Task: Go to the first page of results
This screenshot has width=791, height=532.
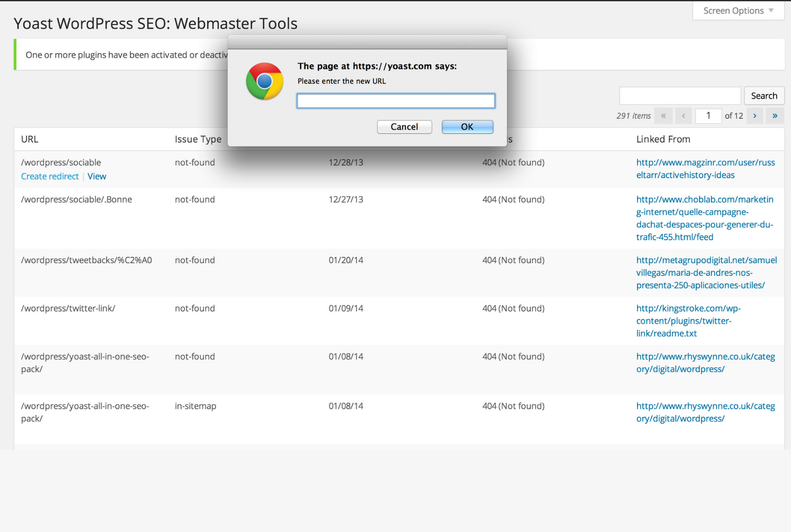Action: [663, 116]
